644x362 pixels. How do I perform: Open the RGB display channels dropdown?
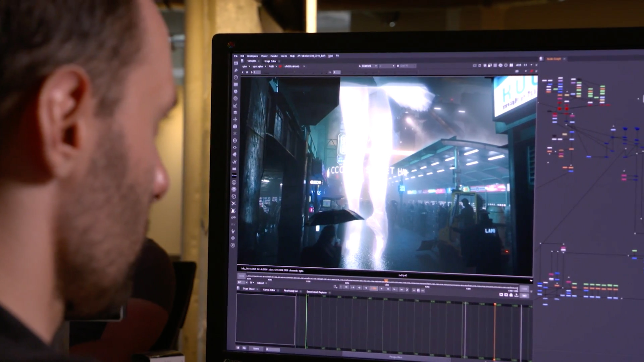273,66
